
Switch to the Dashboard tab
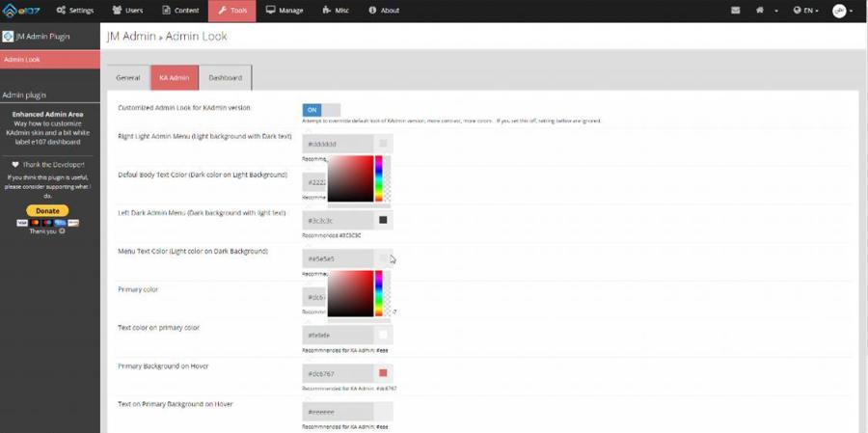tap(226, 77)
